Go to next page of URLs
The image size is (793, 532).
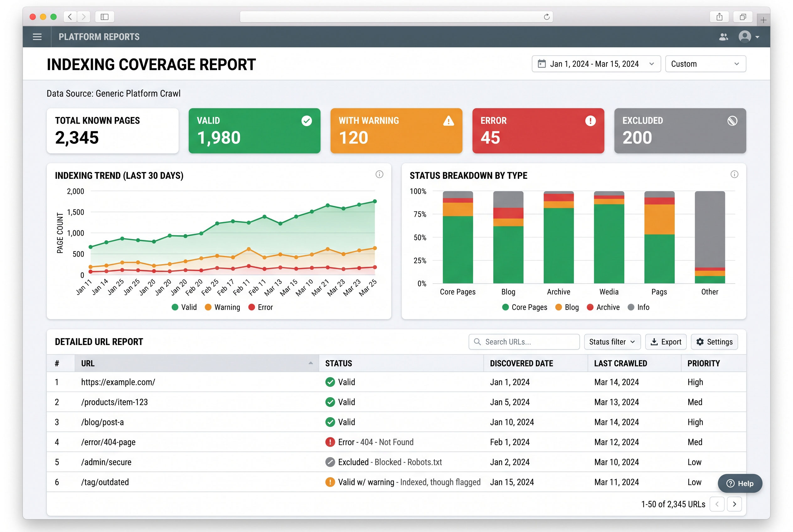pyautogui.click(x=734, y=504)
